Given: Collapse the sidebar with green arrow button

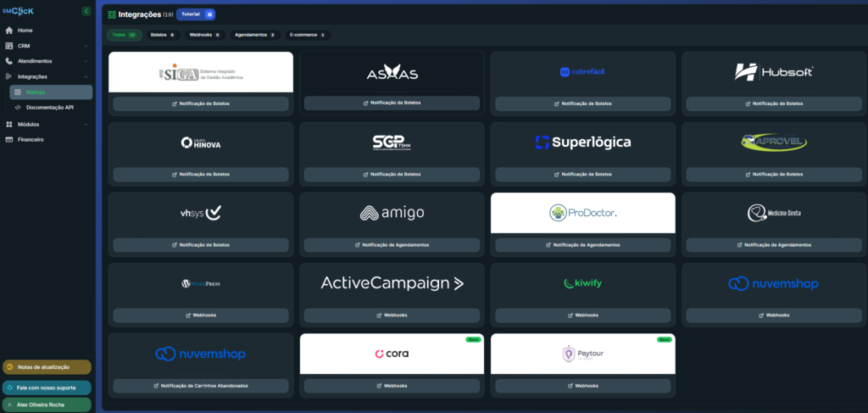Looking at the screenshot, I should 86,11.
